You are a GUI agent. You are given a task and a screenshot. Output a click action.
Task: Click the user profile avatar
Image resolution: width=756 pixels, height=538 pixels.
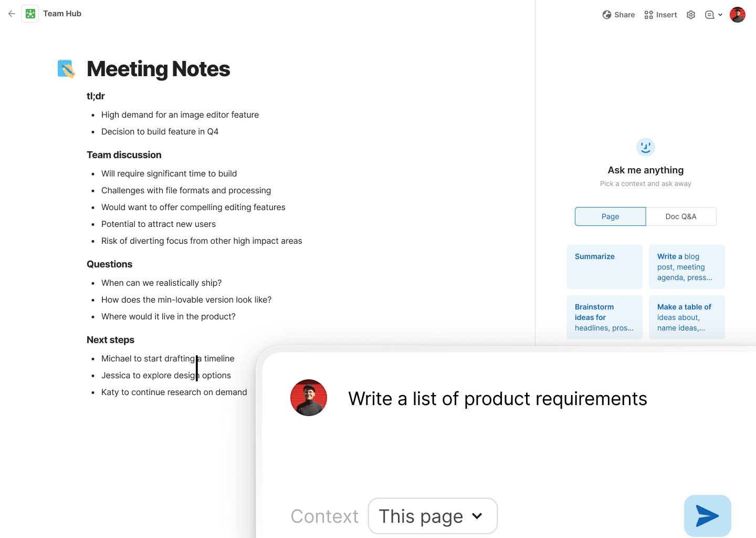click(x=738, y=15)
